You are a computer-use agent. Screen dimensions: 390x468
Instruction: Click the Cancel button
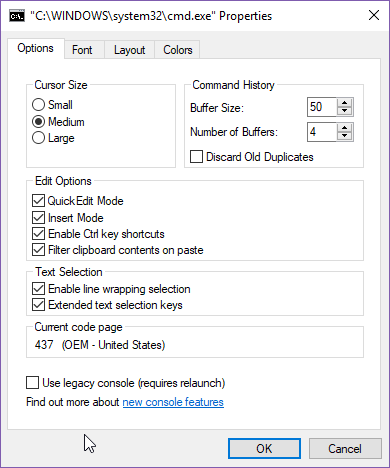[x=345, y=449]
